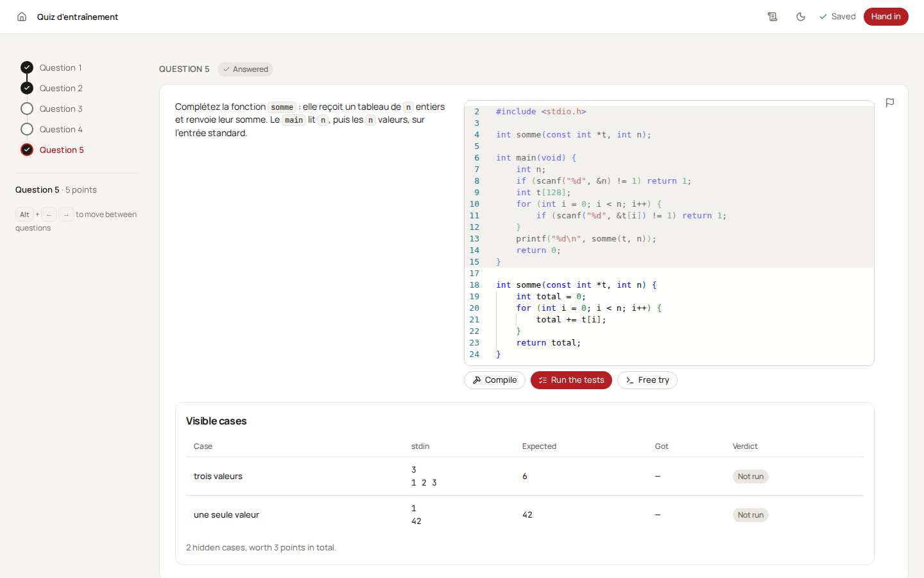Click the 'int total = 0;' code line
The height and width of the screenshot is (578, 924).
(x=551, y=297)
